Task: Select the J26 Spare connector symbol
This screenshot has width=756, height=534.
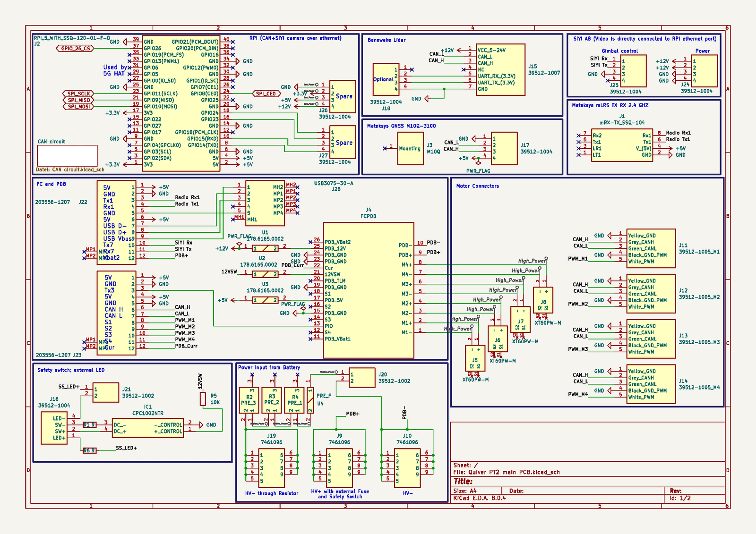Action: [x=343, y=96]
